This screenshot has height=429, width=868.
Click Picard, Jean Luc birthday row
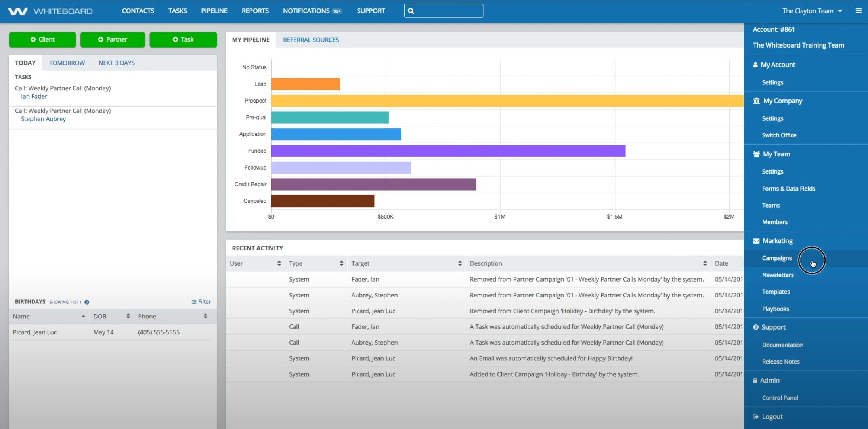coord(110,332)
